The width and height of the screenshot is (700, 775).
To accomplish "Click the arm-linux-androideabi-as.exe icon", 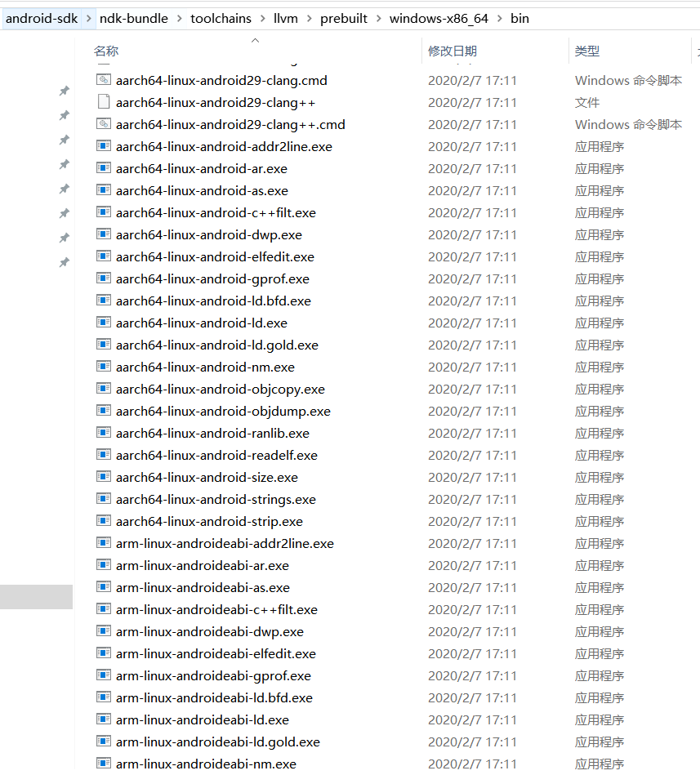I will [x=103, y=586].
